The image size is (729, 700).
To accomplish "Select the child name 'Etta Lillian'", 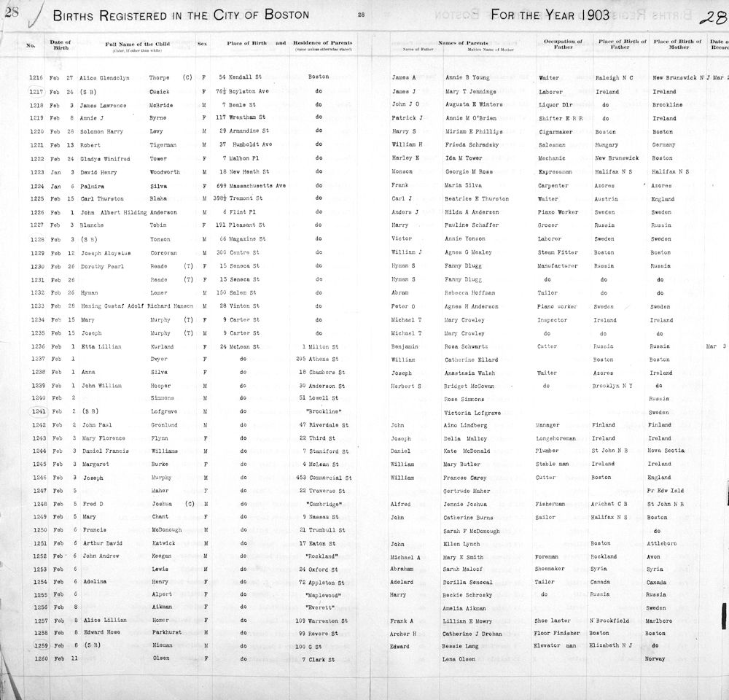I will pos(101,346).
